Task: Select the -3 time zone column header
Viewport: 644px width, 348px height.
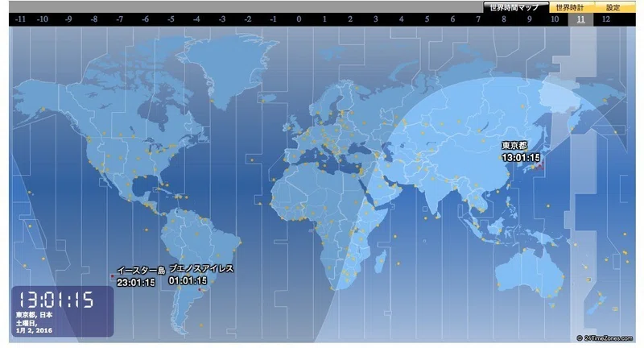Action: pyautogui.click(x=222, y=19)
